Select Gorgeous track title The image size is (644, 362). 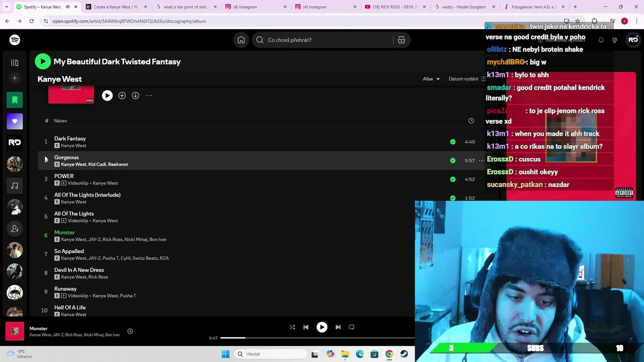click(x=66, y=157)
